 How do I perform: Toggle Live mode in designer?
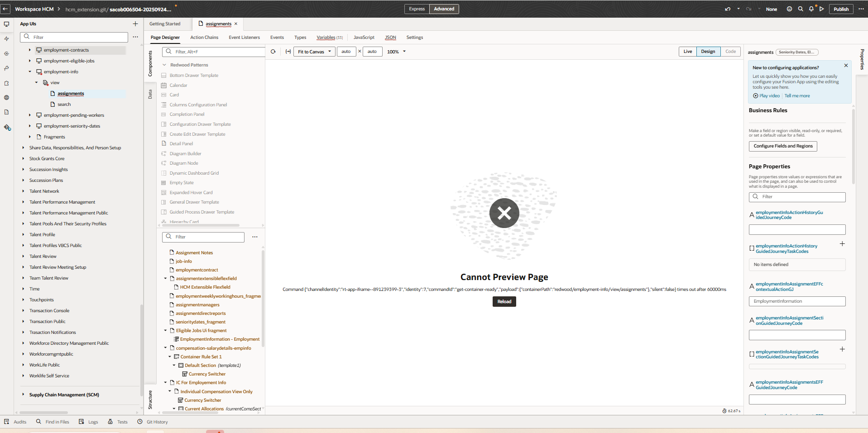[688, 52]
